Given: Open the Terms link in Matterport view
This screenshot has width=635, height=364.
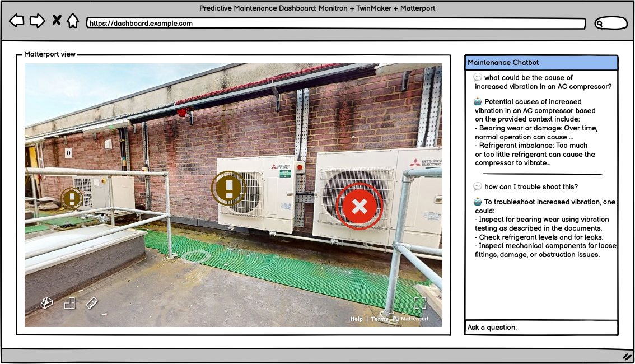Looking at the screenshot, I should [x=380, y=319].
